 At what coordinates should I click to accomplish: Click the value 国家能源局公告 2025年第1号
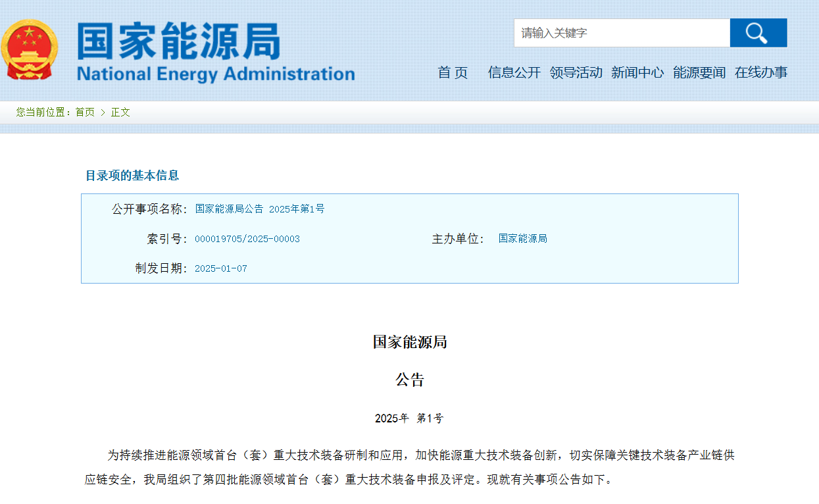(260, 209)
